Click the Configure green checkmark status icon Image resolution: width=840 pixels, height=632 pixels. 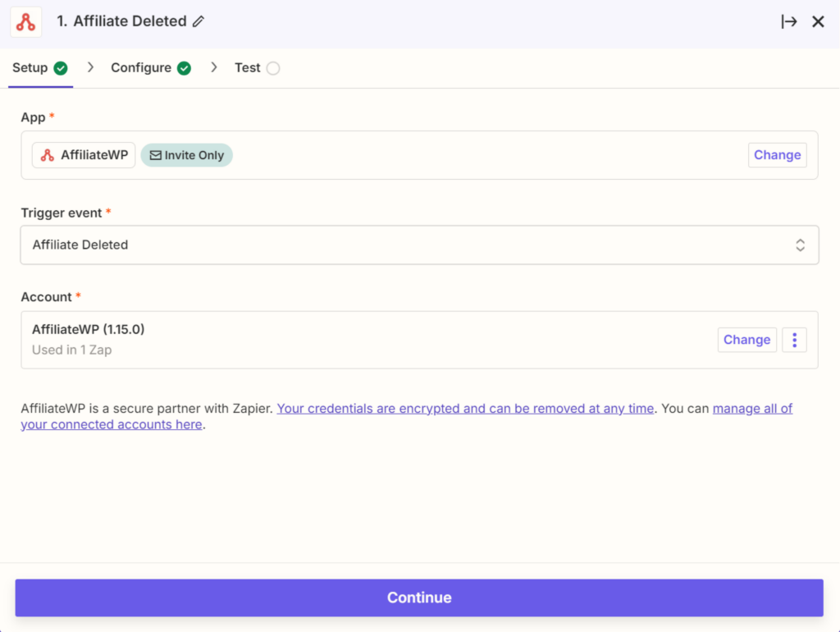point(184,68)
